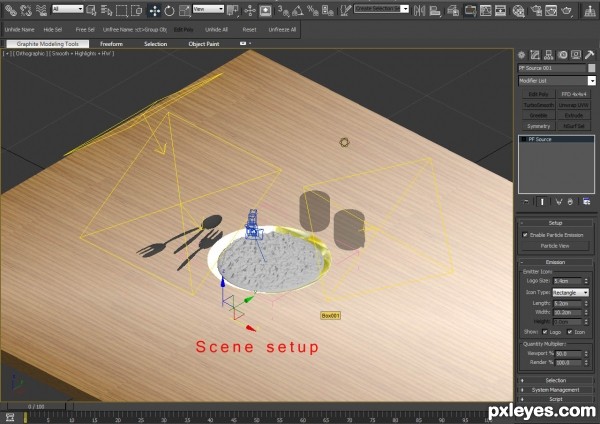The height and width of the screenshot is (424, 600).
Task: Open the Select by Name dialog
Action: click(x=106, y=10)
